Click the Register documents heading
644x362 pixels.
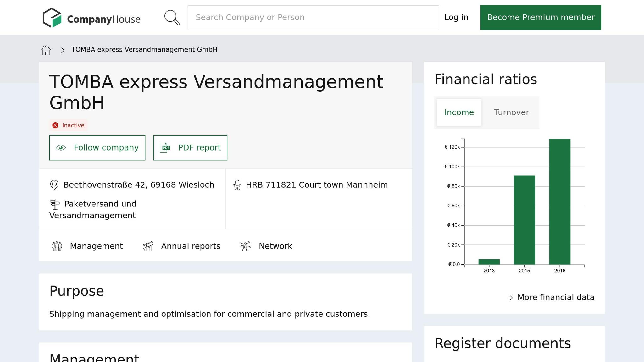503,343
